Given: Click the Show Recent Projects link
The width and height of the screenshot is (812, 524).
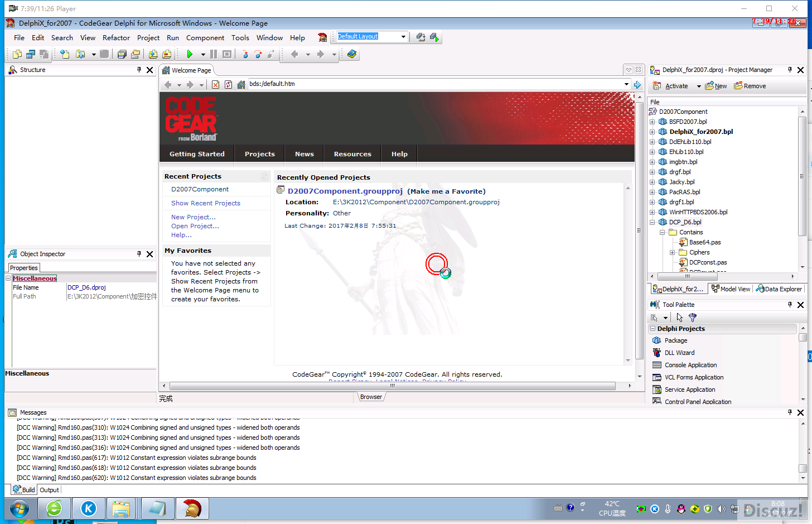Looking at the screenshot, I should click(205, 203).
